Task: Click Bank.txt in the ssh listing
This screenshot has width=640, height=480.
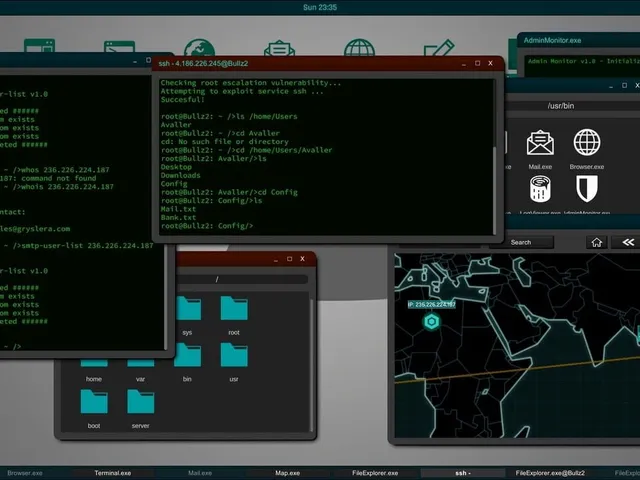Action: click(178, 218)
